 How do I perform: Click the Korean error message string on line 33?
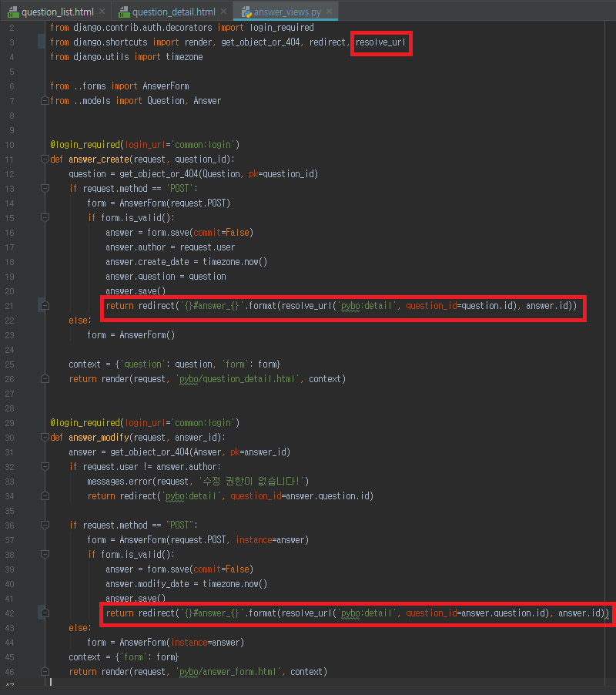pyautogui.click(x=253, y=482)
